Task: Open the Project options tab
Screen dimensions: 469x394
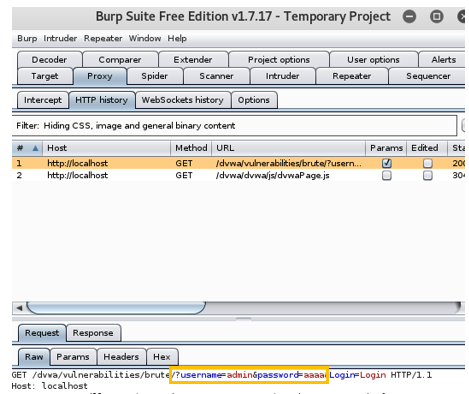Action: [279, 60]
